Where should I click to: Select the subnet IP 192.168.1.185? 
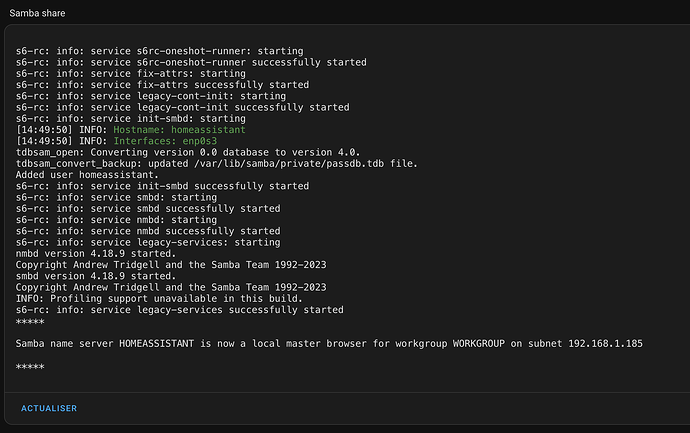(605, 344)
